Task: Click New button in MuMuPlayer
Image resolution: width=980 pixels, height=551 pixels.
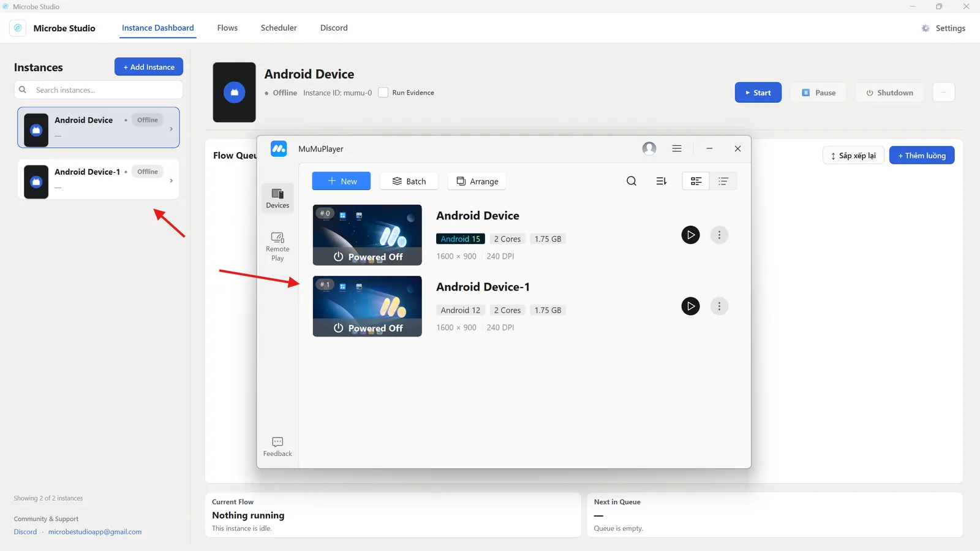Action: pyautogui.click(x=341, y=181)
